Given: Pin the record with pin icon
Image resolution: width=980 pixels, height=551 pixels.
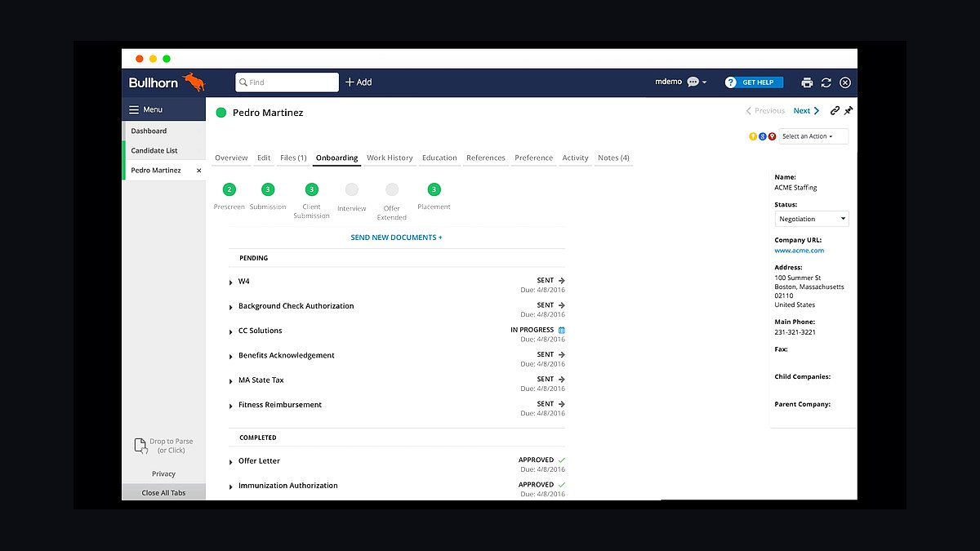Looking at the screenshot, I should 848,111.
